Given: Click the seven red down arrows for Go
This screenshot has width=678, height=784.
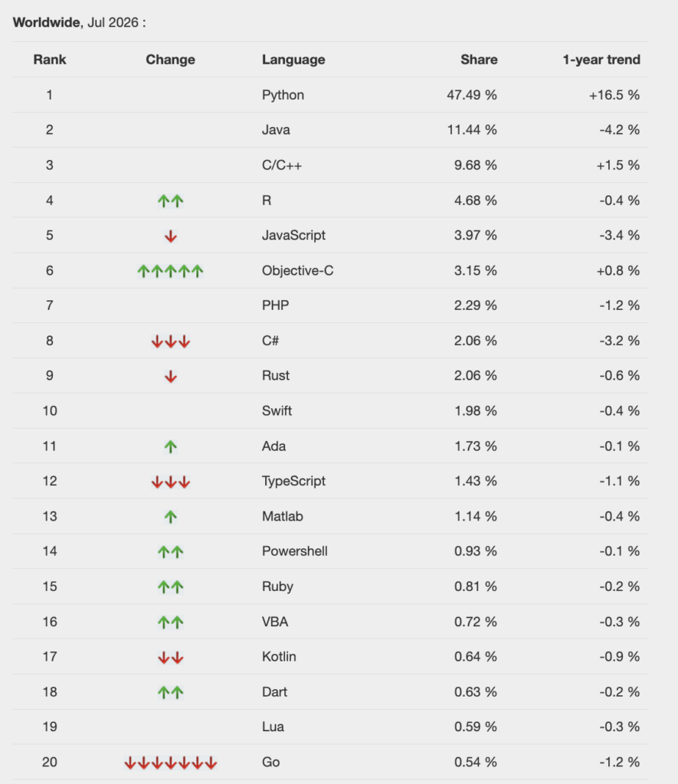Looking at the screenshot, I should point(171,763).
